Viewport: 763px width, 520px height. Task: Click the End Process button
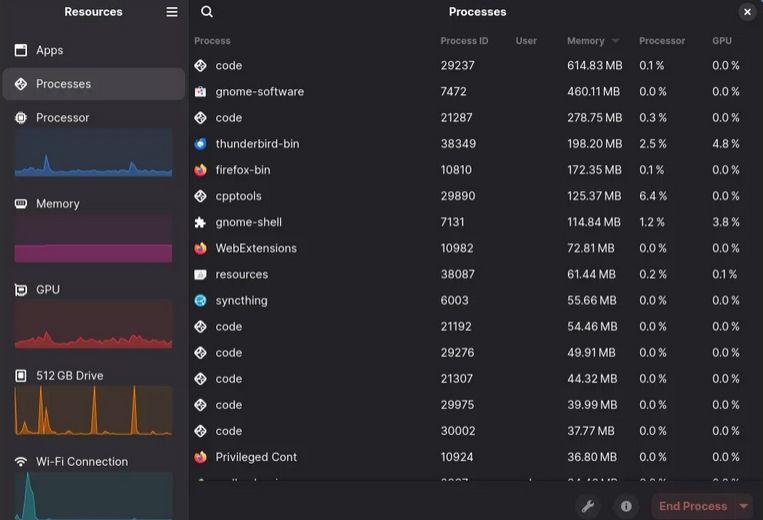[693, 506]
